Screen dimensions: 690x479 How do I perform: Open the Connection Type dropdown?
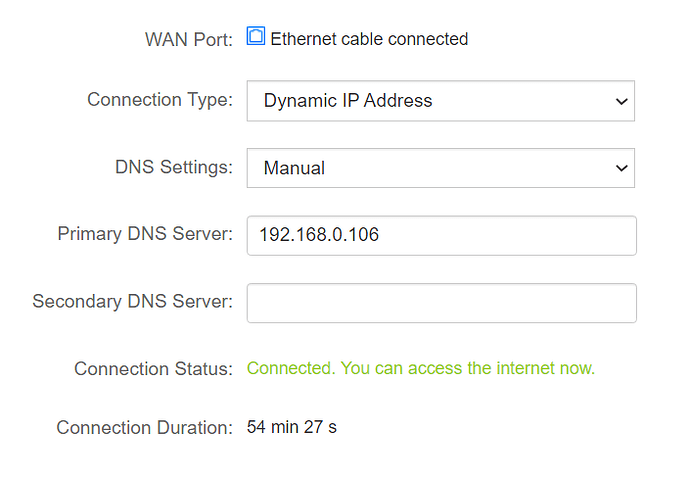[x=440, y=101]
